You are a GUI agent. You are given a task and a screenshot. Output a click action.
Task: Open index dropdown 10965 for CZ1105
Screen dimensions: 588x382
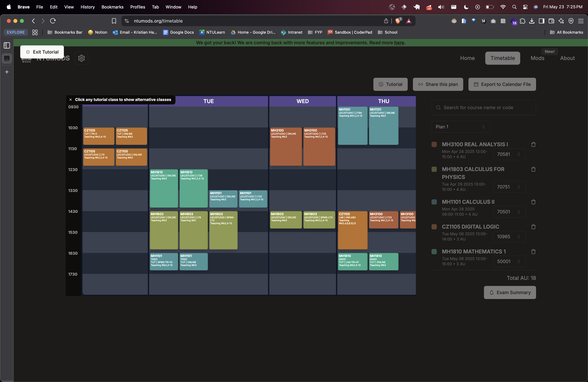[509, 236]
